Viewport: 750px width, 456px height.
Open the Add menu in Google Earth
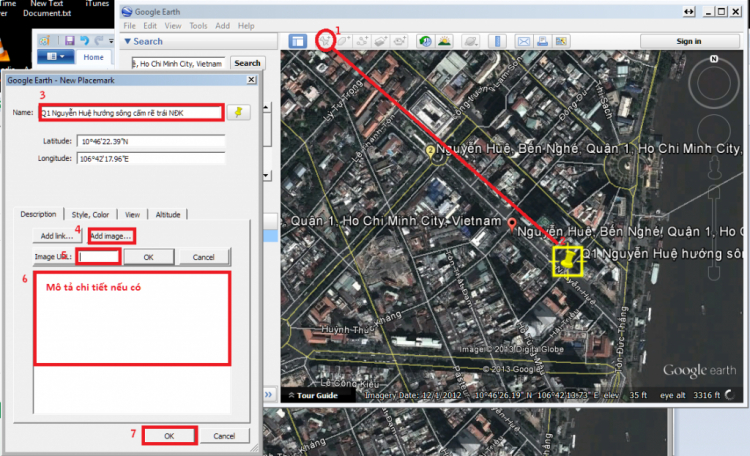[x=222, y=26]
